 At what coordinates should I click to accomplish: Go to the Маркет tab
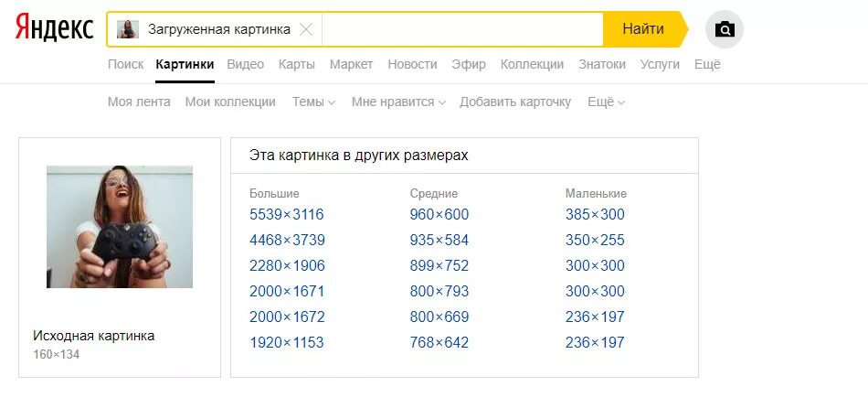(352, 64)
